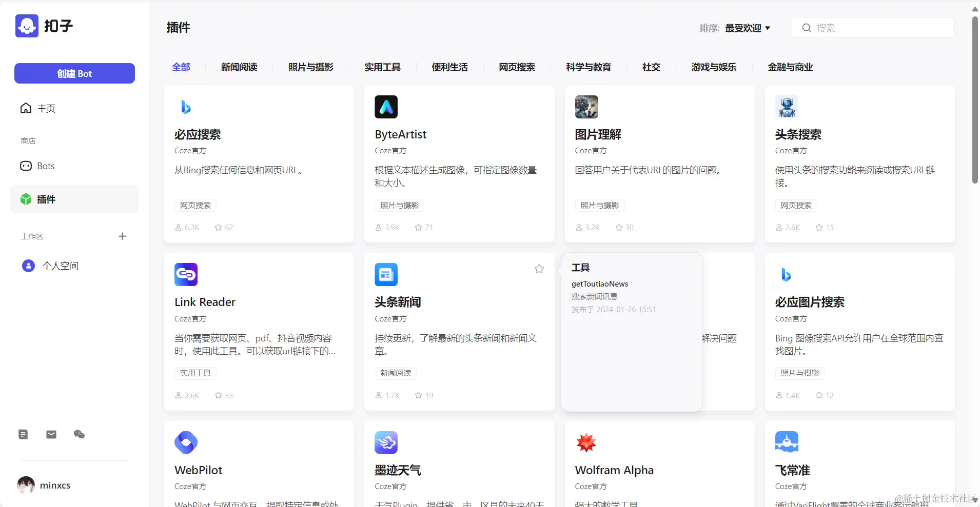This screenshot has height=507, width=980.
Task: Open the 必应搜索 plugin title
Action: click(198, 134)
